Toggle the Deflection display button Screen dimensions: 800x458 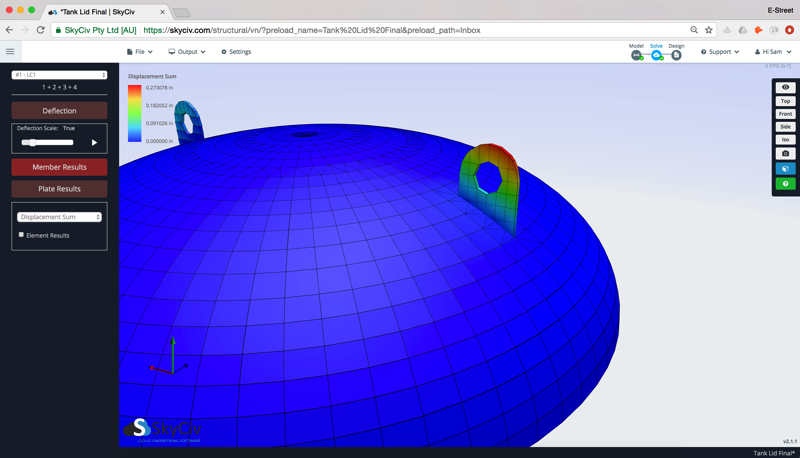tap(59, 111)
